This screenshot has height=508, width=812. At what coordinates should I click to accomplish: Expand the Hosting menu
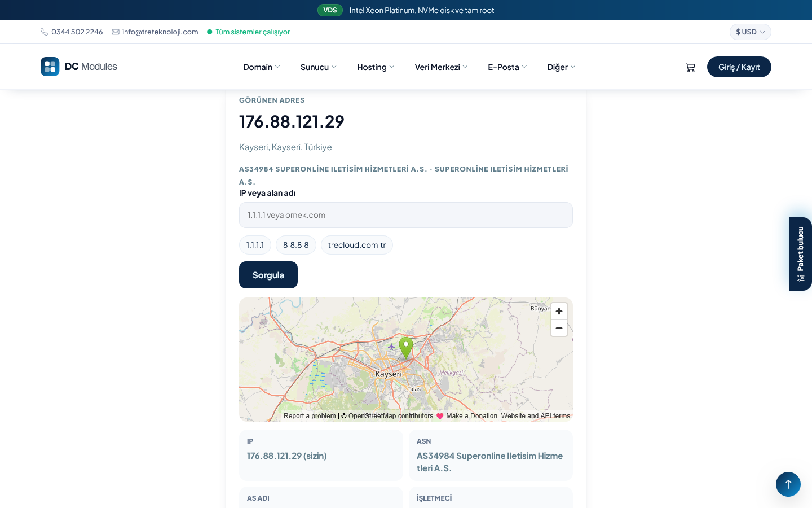click(376, 67)
